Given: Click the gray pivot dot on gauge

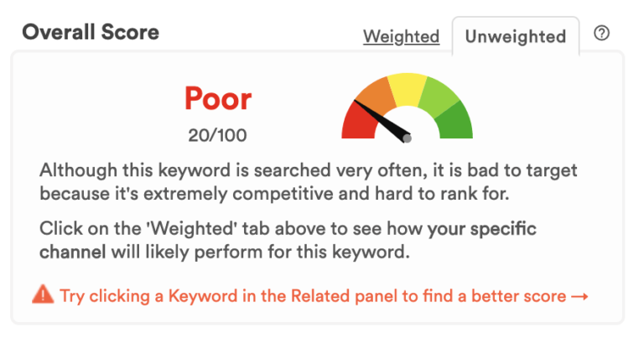Looking at the screenshot, I should coord(407,138).
